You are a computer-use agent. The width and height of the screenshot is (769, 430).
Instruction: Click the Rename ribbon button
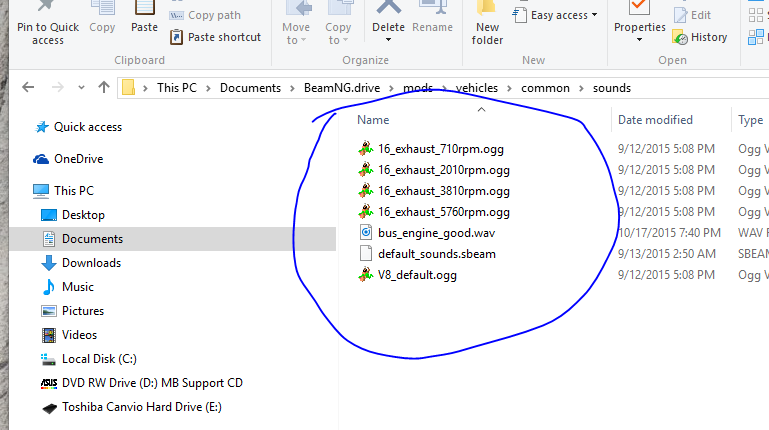point(432,19)
